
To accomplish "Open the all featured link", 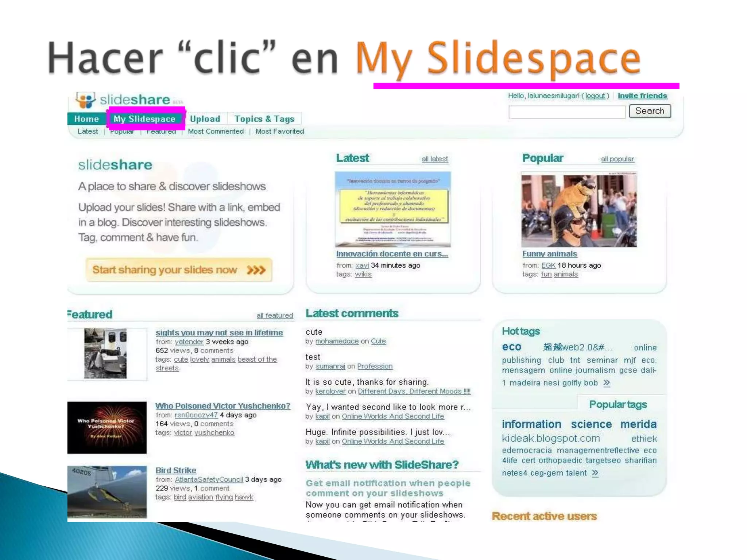I will (x=275, y=315).
